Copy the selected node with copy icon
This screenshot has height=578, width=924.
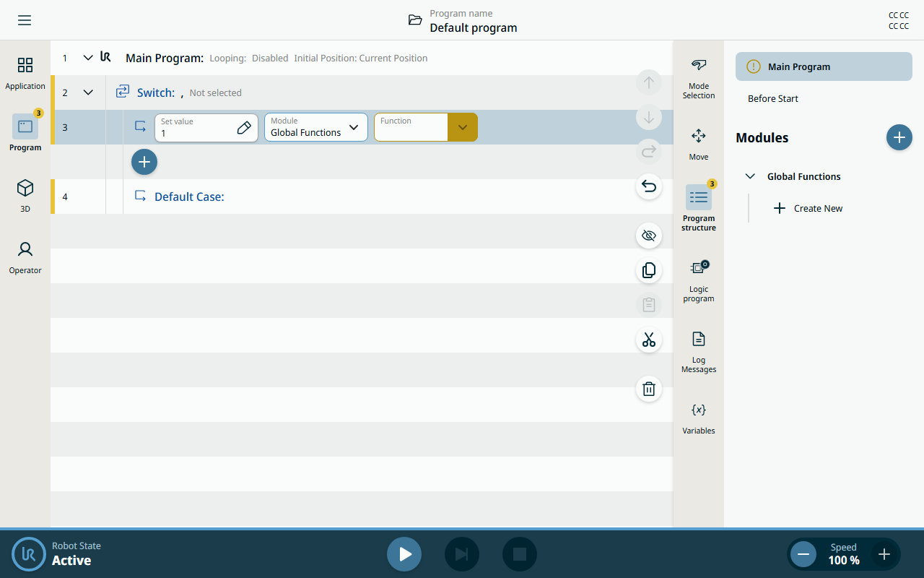point(649,270)
